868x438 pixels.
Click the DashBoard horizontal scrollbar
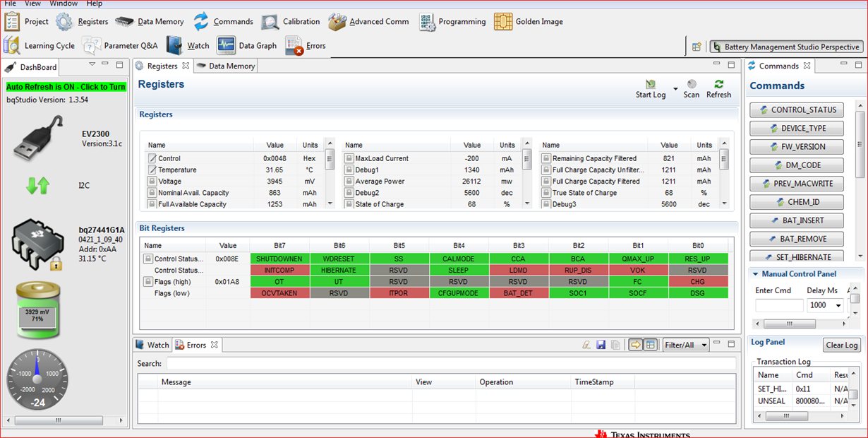coord(65,420)
